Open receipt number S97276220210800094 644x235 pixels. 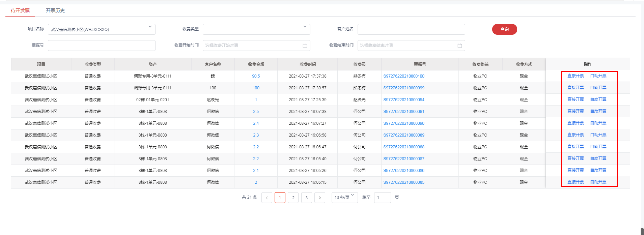click(x=404, y=100)
